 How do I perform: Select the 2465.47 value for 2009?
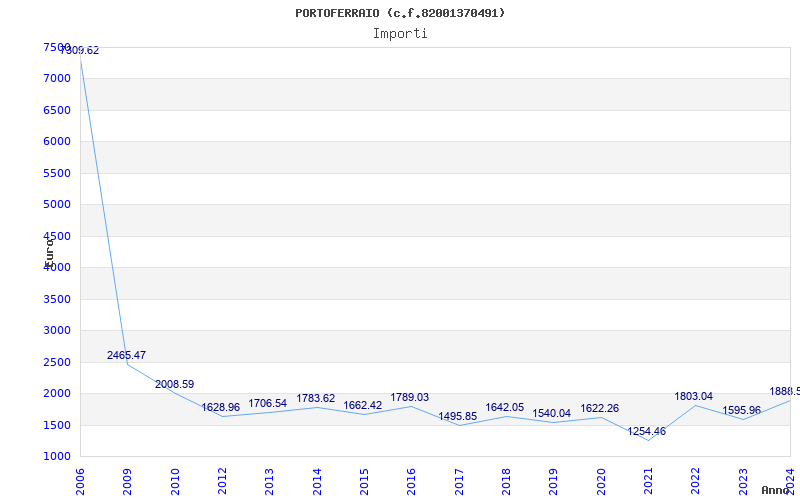click(126, 355)
